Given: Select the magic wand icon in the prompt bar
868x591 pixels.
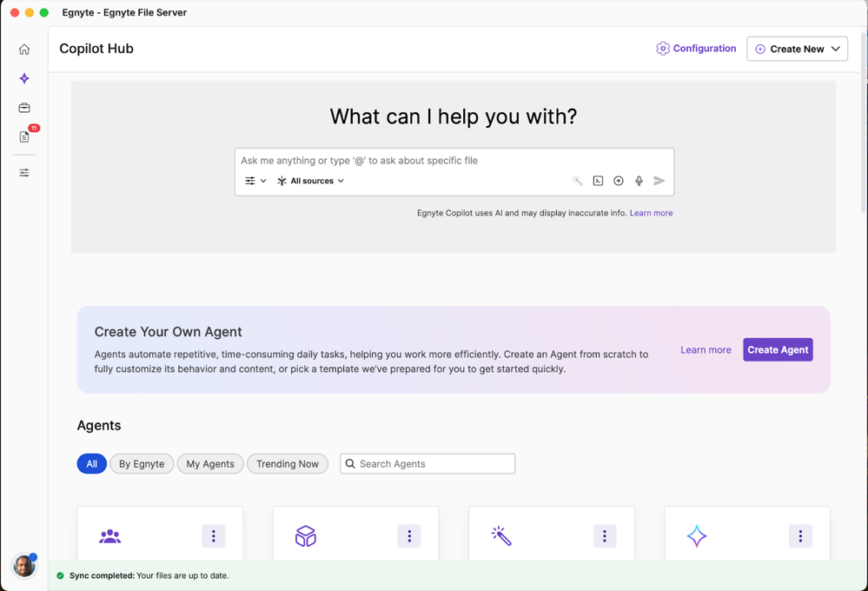Looking at the screenshot, I should (577, 180).
